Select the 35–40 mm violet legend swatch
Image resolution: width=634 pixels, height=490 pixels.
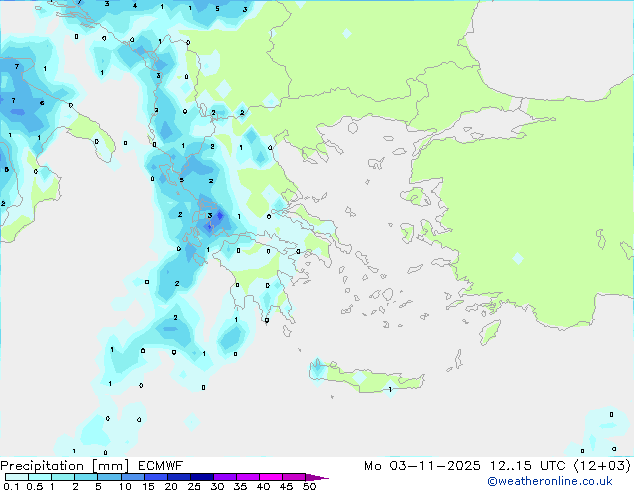click(x=248, y=477)
